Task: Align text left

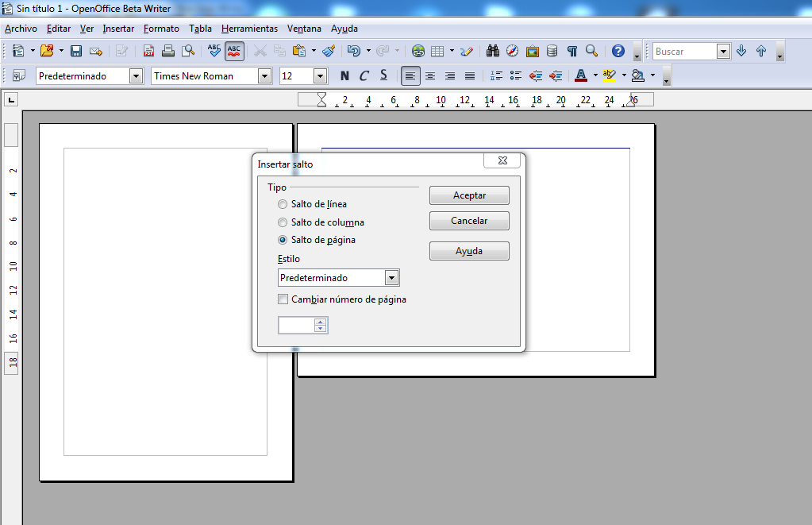Action: pos(410,75)
